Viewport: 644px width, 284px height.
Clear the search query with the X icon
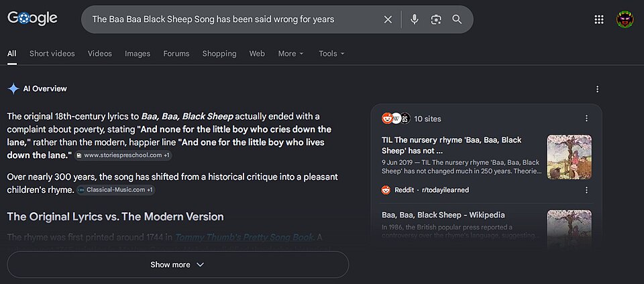pos(388,19)
